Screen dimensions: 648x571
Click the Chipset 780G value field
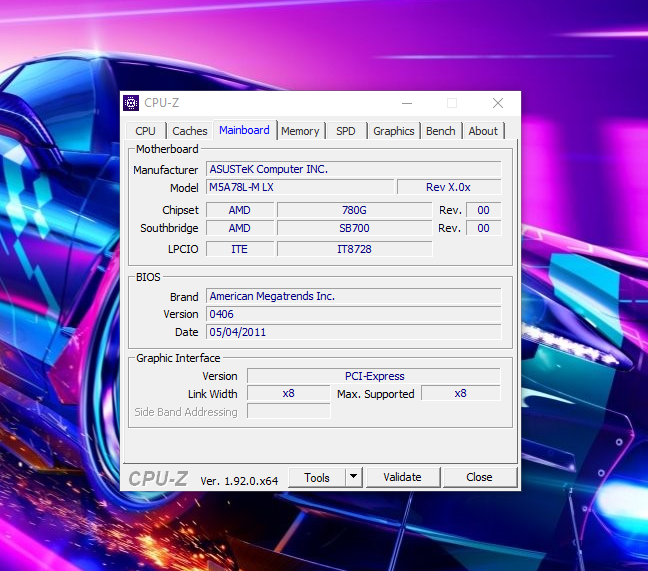pyautogui.click(x=354, y=210)
